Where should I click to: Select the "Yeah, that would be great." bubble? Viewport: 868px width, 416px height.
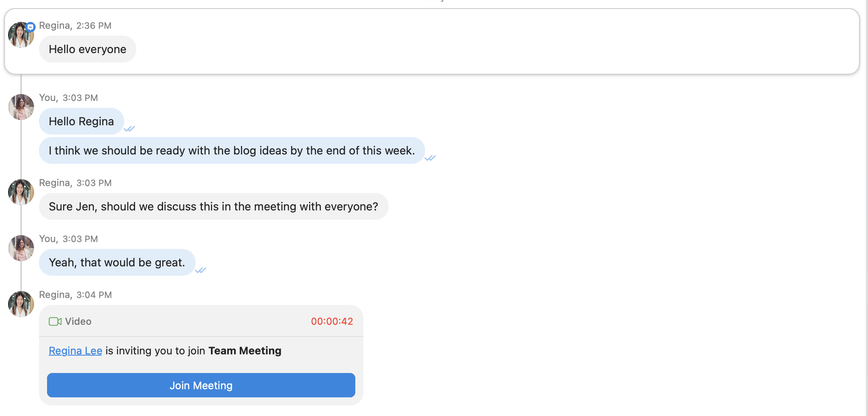(x=117, y=263)
